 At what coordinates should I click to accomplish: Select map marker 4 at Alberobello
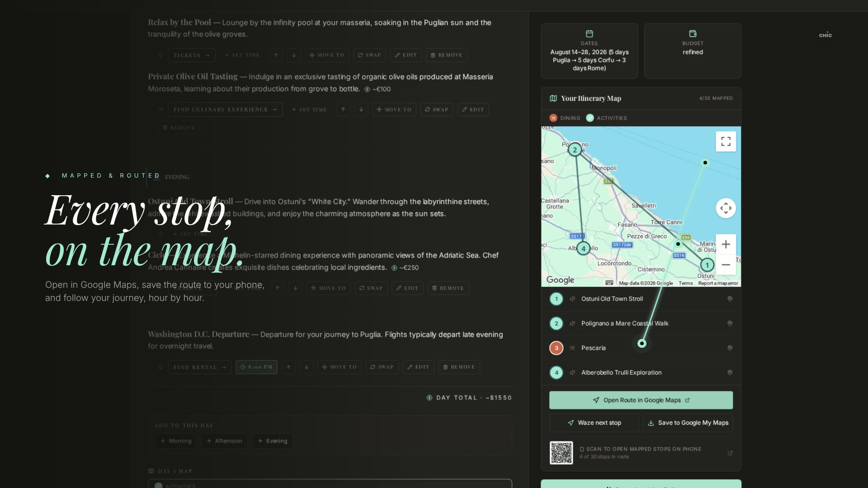tap(583, 249)
